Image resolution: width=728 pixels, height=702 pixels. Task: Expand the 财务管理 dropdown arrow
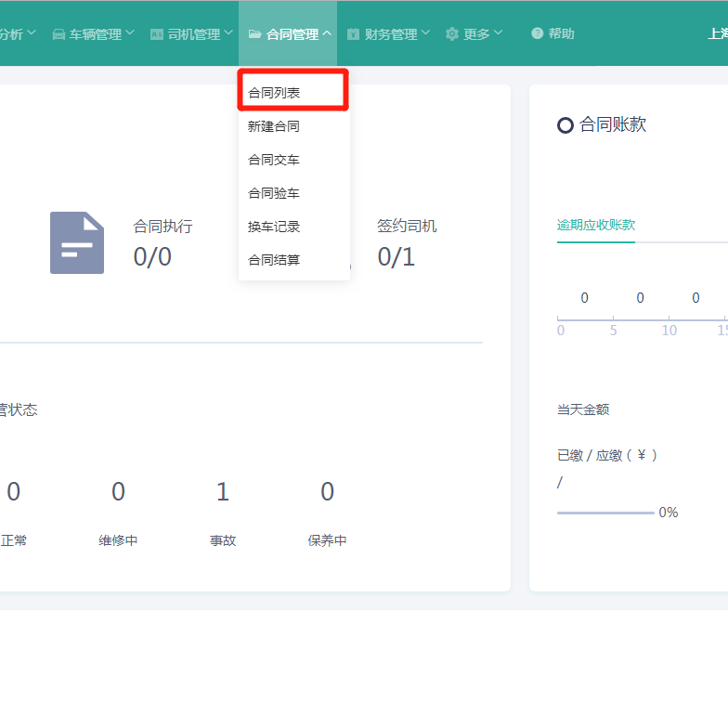tap(425, 33)
